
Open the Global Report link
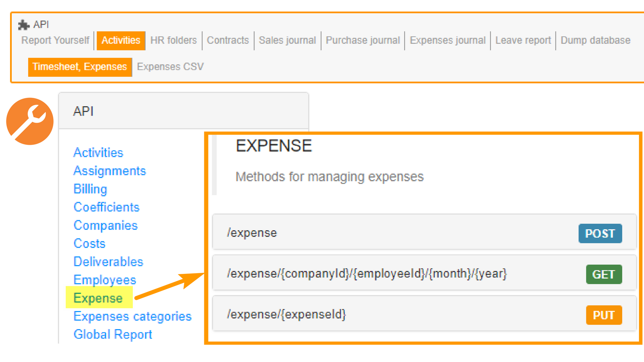coord(113,334)
